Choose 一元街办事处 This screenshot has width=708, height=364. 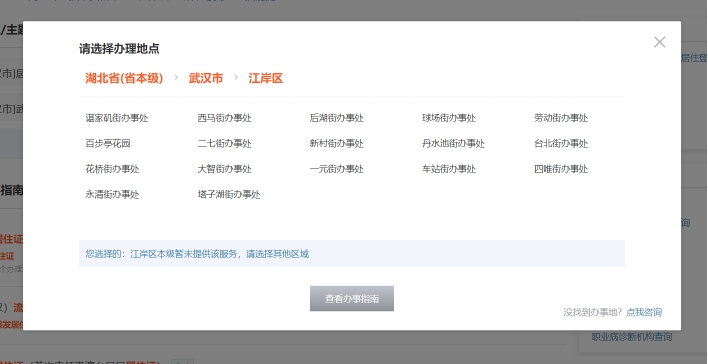(x=336, y=169)
